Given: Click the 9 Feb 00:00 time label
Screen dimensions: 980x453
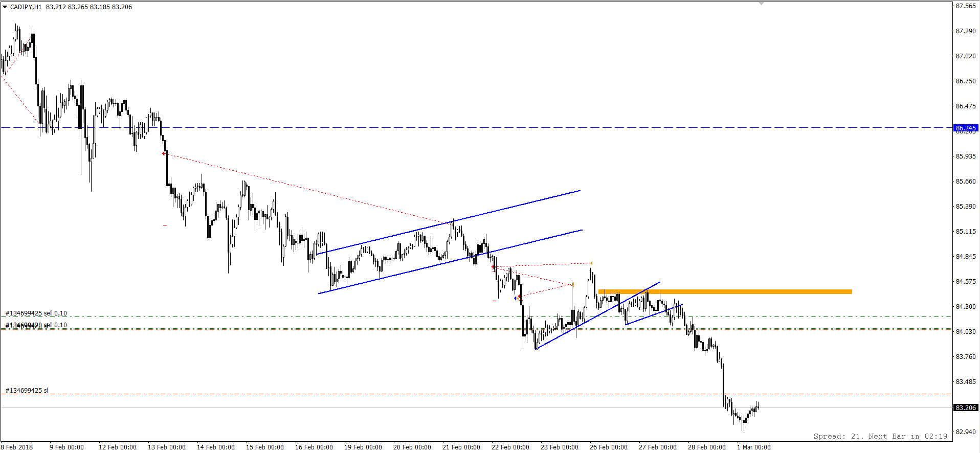Looking at the screenshot, I should 66,447.
